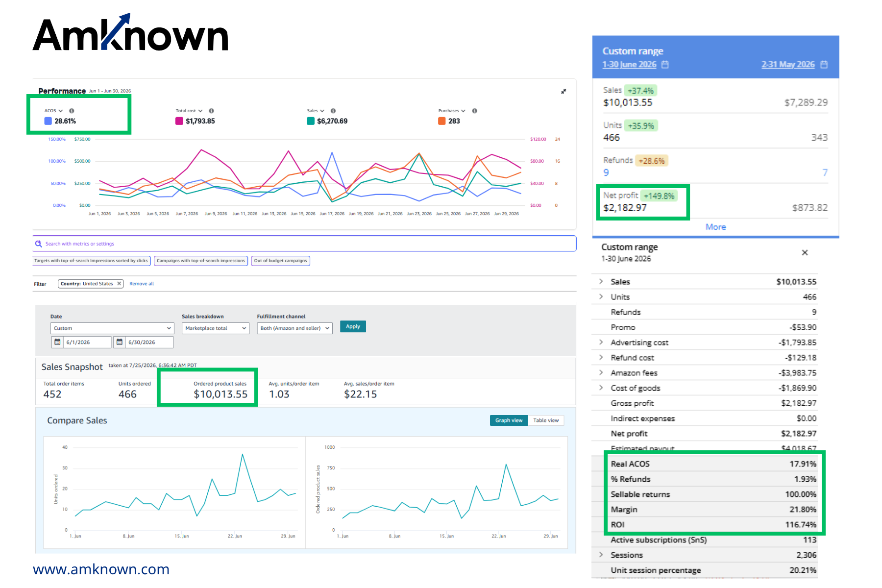This screenshot has width=882, height=588.
Task: Click the magenta Total cost color swatch
Action: [x=179, y=121]
